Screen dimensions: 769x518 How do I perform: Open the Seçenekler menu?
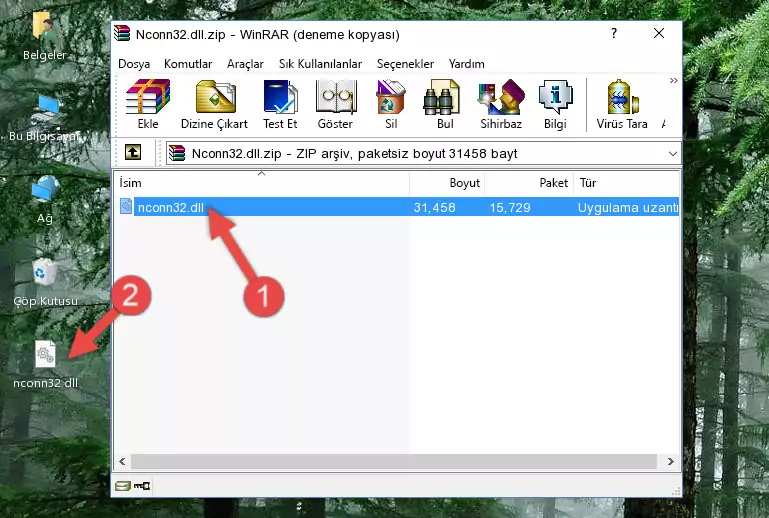(x=405, y=64)
